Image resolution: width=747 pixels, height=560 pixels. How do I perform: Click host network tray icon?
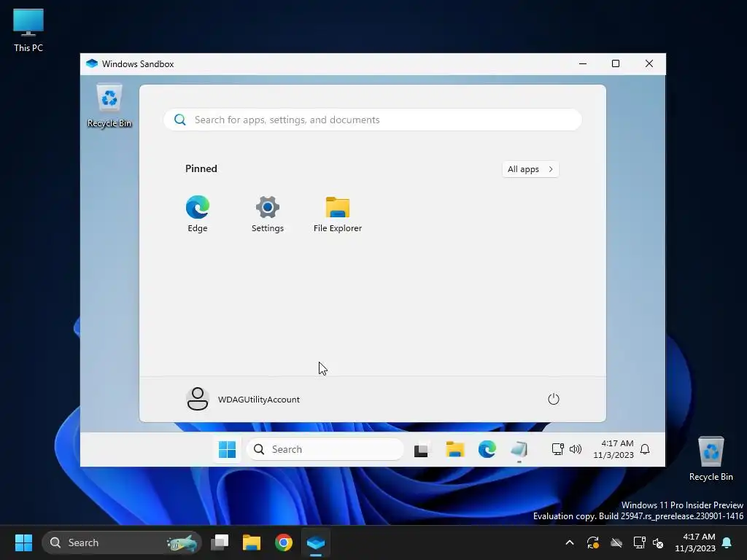click(639, 542)
